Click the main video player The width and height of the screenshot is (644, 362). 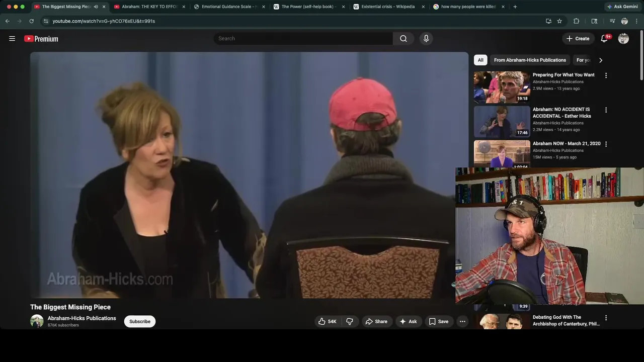tap(249, 175)
